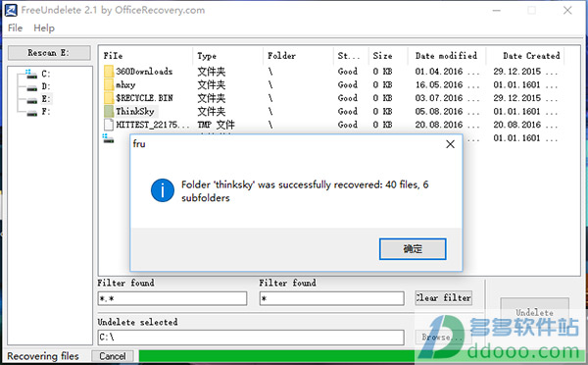Click the HITTEST_22175 file icon

109,125
